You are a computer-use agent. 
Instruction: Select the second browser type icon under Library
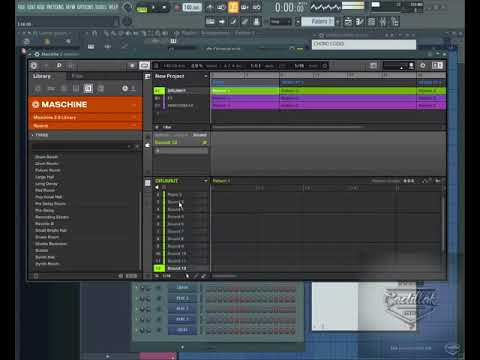tap(51, 88)
